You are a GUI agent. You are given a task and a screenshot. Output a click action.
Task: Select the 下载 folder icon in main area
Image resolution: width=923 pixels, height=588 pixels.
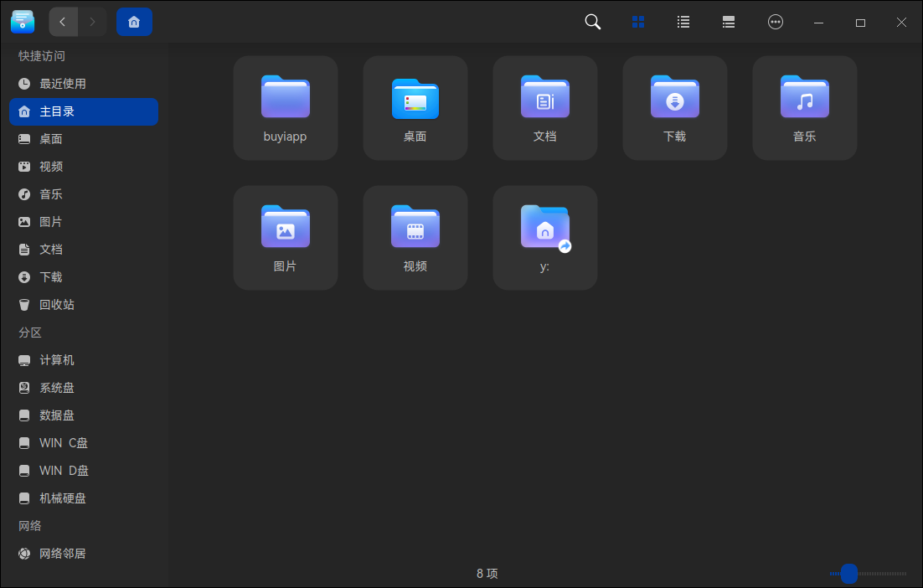(x=675, y=108)
